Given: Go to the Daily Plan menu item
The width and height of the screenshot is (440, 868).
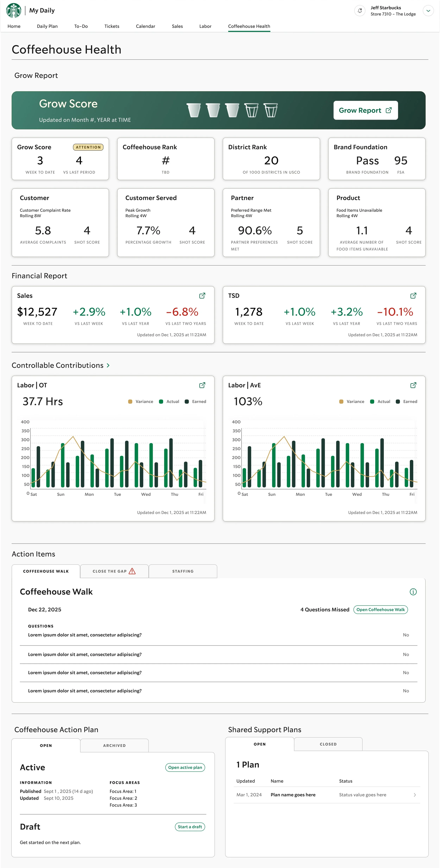Looking at the screenshot, I should [47, 26].
